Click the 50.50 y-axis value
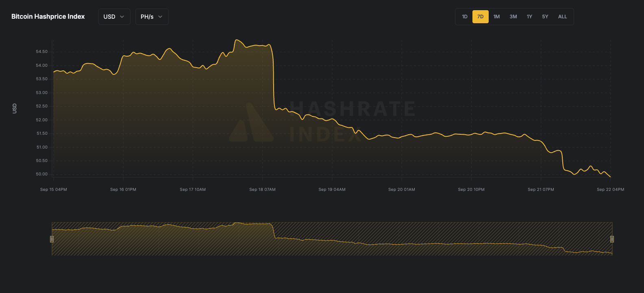 pos(41,161)
